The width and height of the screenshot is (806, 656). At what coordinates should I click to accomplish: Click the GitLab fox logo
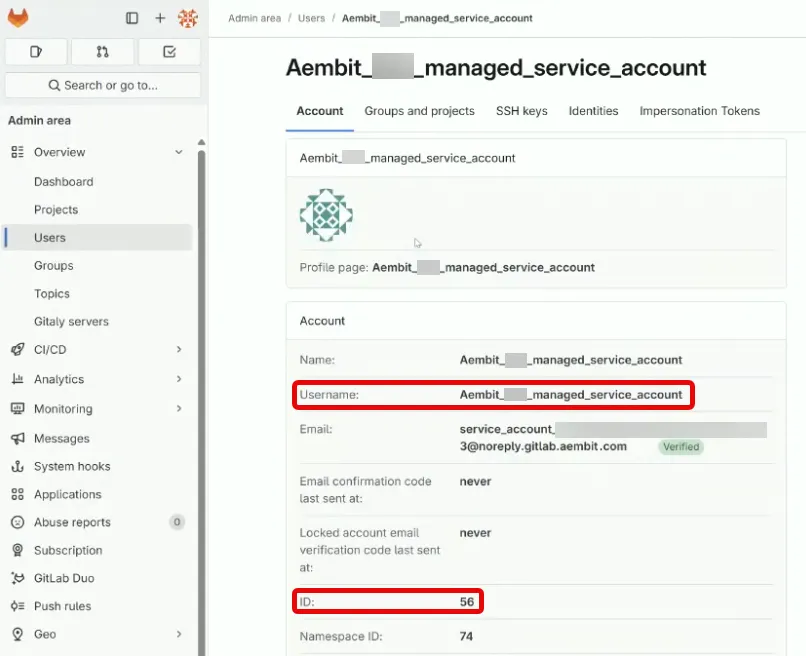[18, 17]
